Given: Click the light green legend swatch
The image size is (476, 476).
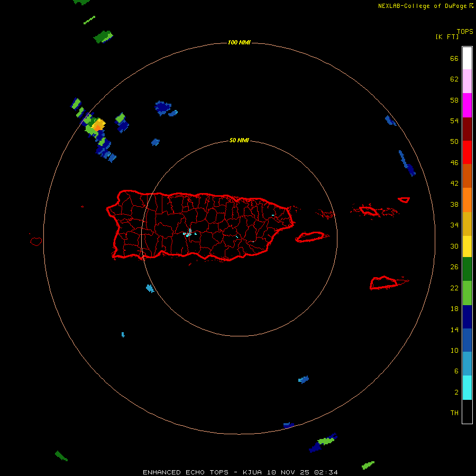Looking at the screenshot, I should pos(467,293).
